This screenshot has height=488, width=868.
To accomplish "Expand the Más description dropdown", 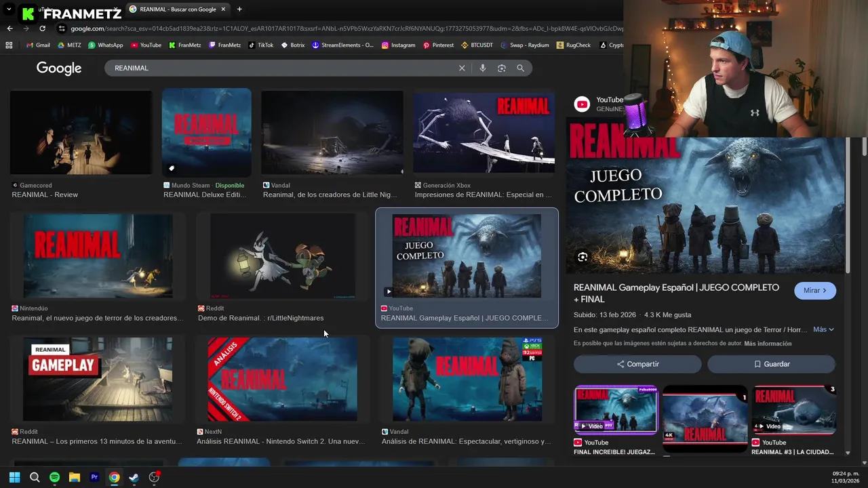I will point(823,329).
